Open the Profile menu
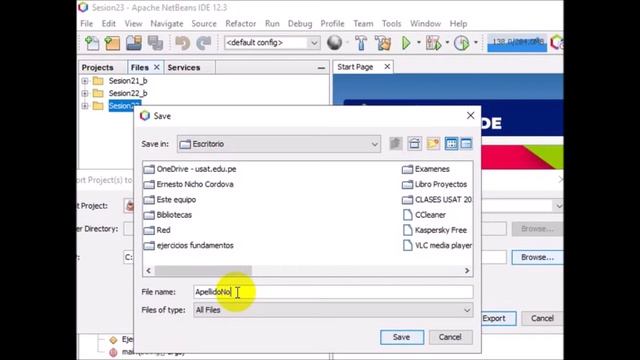 [332, 24]
